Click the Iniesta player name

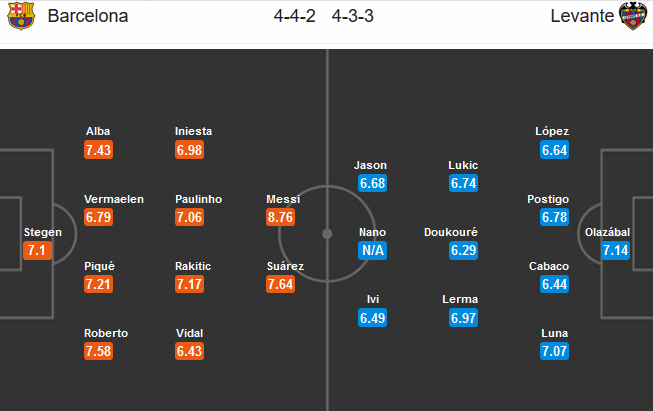(x=193, y=131)
